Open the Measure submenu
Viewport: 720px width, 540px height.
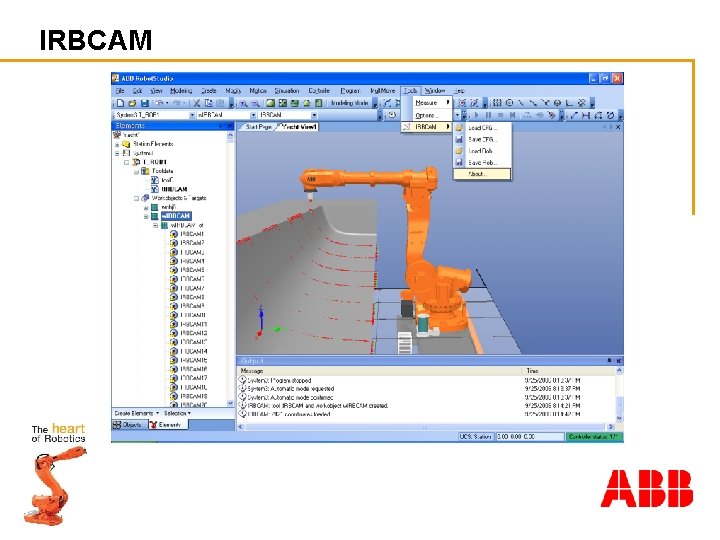tap(432, 103)
